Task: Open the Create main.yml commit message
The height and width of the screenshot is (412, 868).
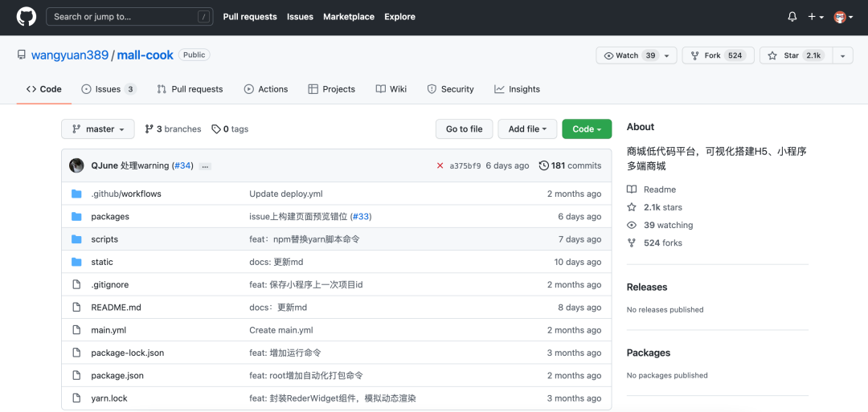Action: point(281,329)
